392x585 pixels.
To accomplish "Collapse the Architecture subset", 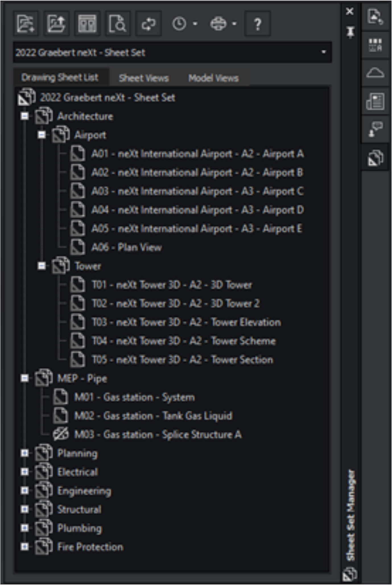I will click(25, 116).
